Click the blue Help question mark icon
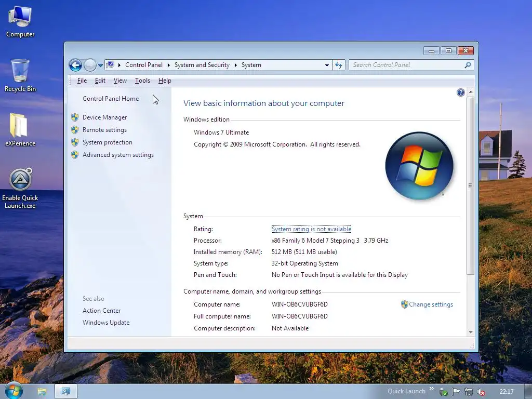This screenshot has height=399, width=532. coord(460,92)
